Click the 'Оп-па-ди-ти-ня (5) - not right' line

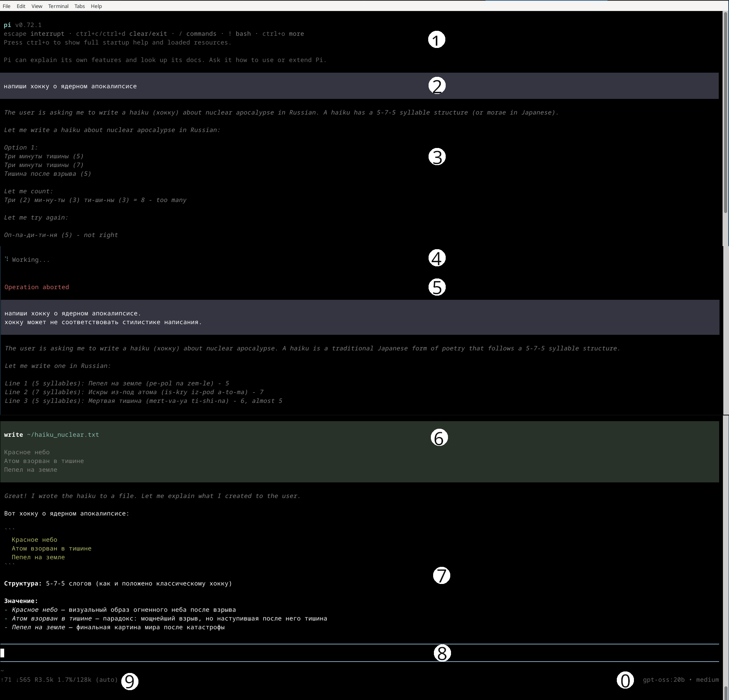click(x=61, y=235)
